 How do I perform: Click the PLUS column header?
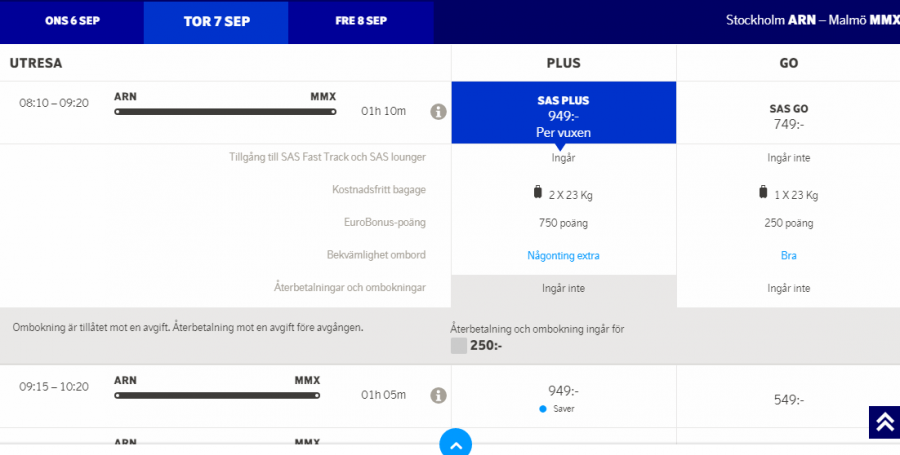coord(563,63)
